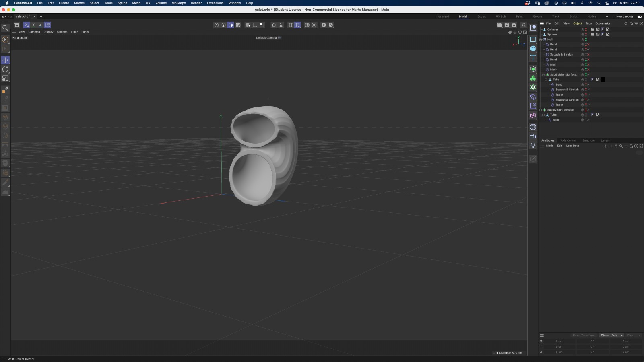Toggle enable checkmark on Subdivision Surface.1
Viewport: 644px width, 362px height.
click(588, 75)
